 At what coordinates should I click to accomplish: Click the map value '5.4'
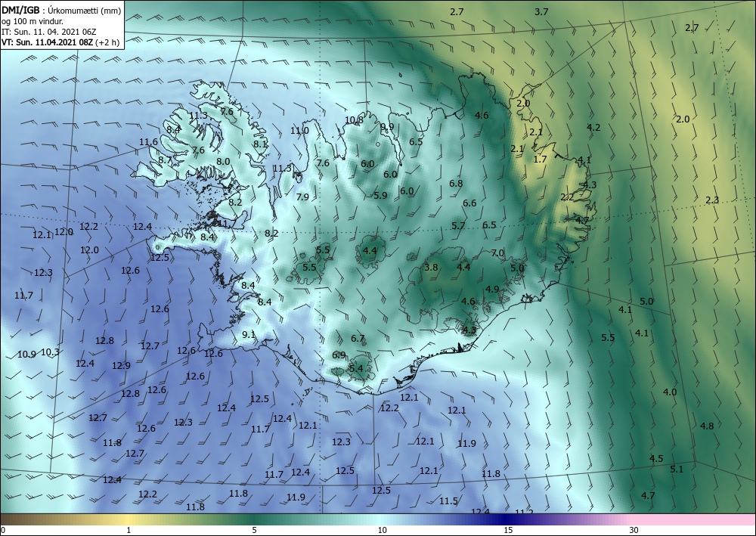[x=356, y=369]
